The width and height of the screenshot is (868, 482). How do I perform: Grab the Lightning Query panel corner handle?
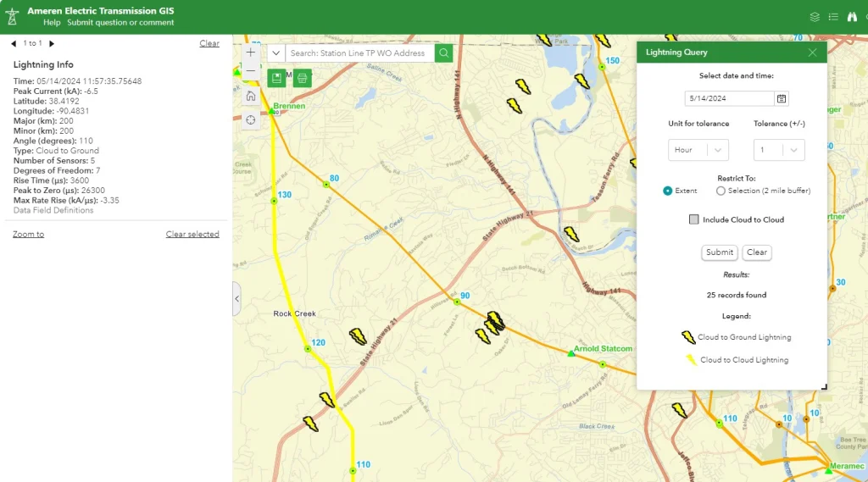pos(824,387)
